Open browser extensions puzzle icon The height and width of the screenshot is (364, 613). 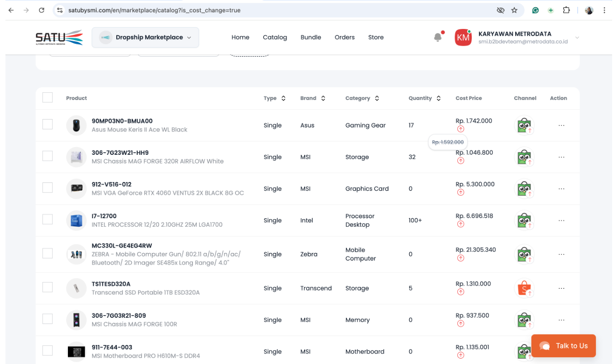click(x=566, y=10)
